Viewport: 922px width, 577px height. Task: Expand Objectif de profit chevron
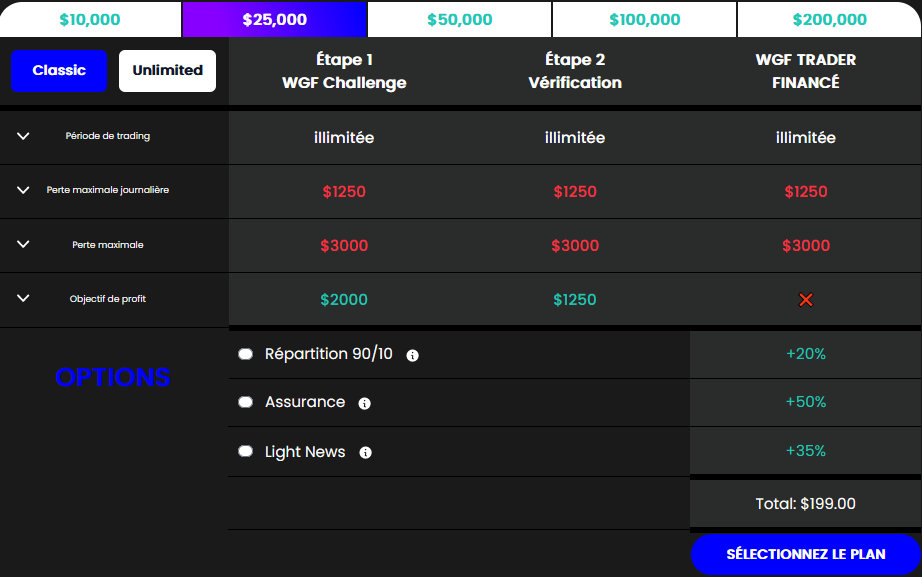click(24, 298)
